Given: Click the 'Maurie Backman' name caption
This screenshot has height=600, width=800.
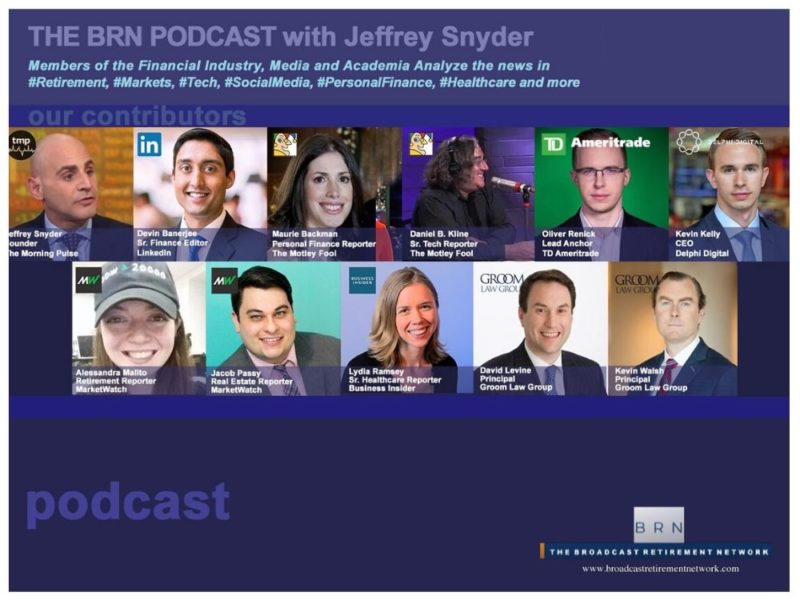Looking at the screenshot, I should pos(305,234).
